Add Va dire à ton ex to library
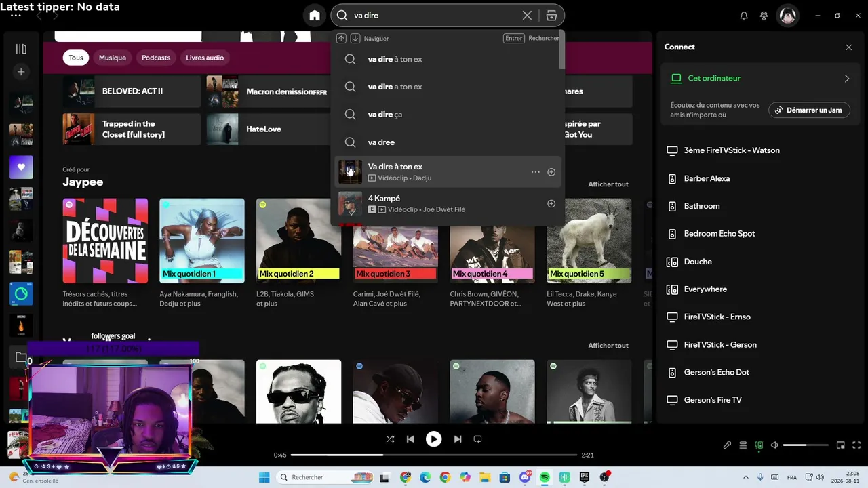Screen dimensions: 868x488 551,172
